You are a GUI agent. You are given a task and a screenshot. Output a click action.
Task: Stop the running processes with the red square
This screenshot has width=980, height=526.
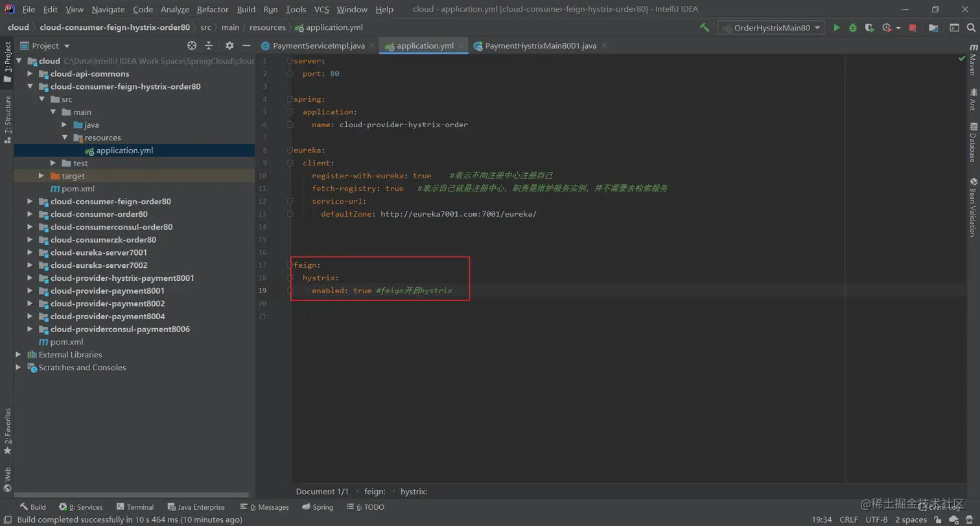click(x=913, y=28)
